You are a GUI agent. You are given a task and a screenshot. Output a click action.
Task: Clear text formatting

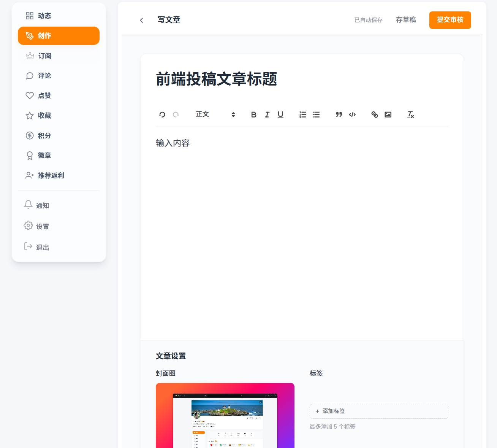[410, 114]
